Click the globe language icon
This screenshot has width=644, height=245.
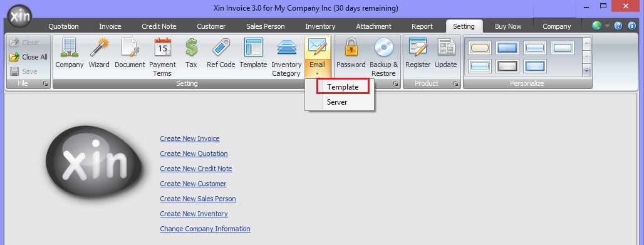(596, 26)
